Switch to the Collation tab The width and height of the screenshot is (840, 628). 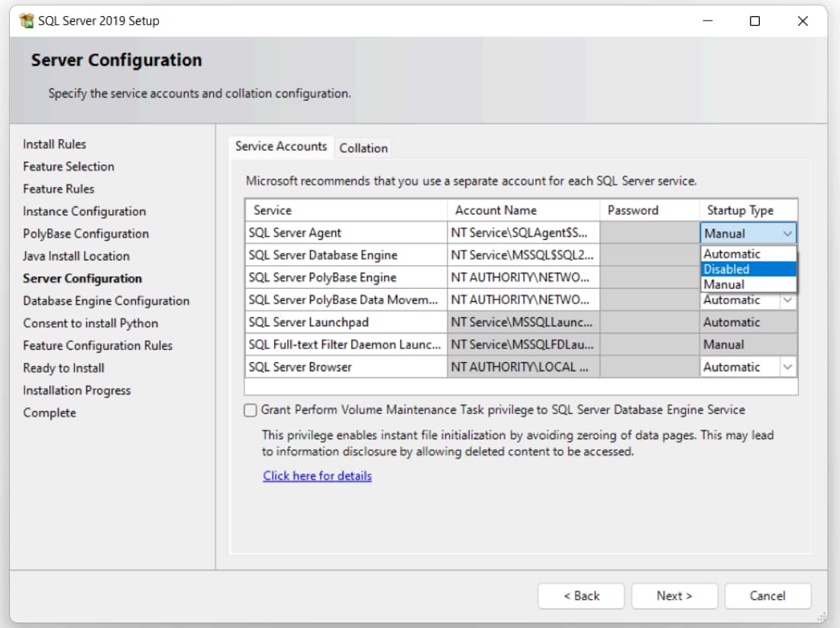pyautogui.click(x=363, y=148)
